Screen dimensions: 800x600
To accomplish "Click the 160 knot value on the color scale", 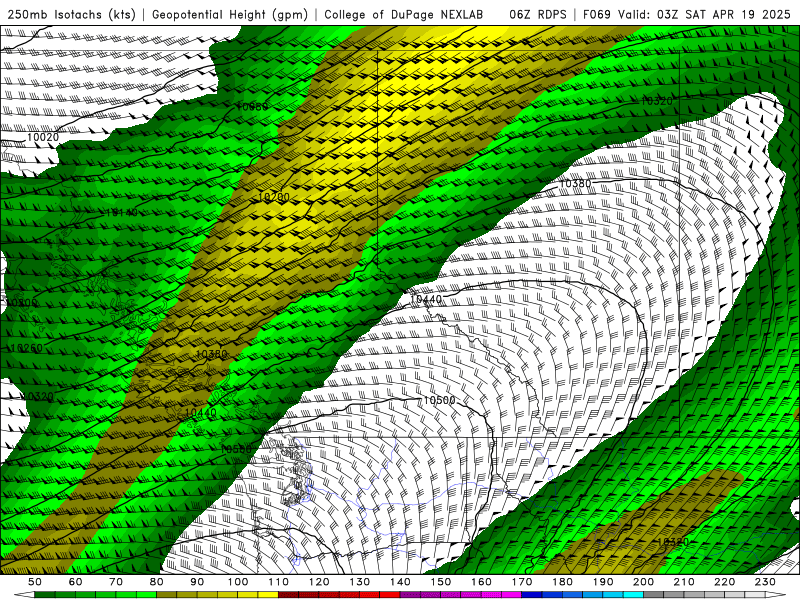I will pos(481,582).
